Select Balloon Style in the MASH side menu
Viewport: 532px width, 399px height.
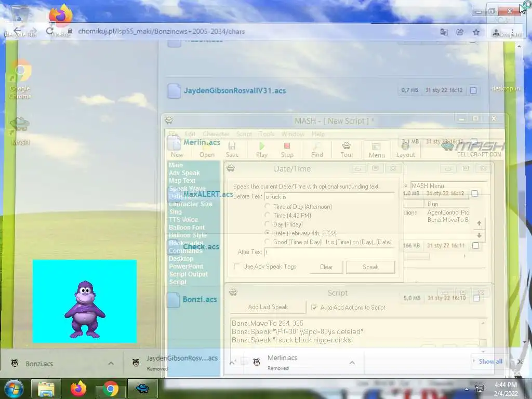point(188,235)
